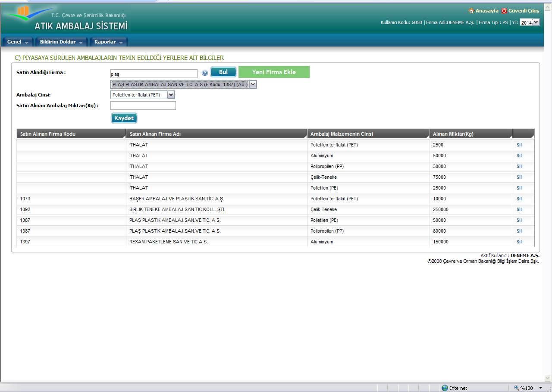This screenshot has width=552, height=392.
Task: Click the Güvenli Çıkış link
Action: [x=524, y=11]
